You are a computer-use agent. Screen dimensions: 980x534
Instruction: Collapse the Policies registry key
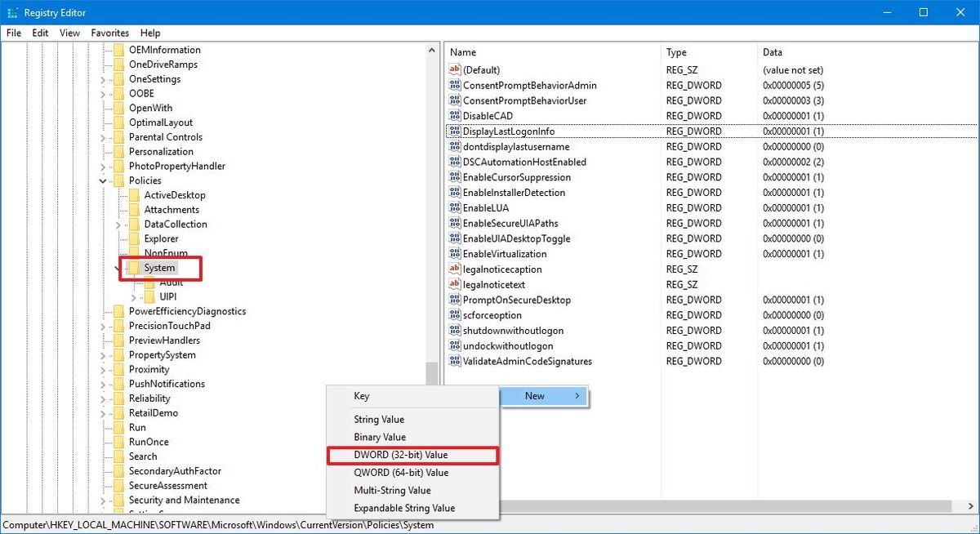102,180
